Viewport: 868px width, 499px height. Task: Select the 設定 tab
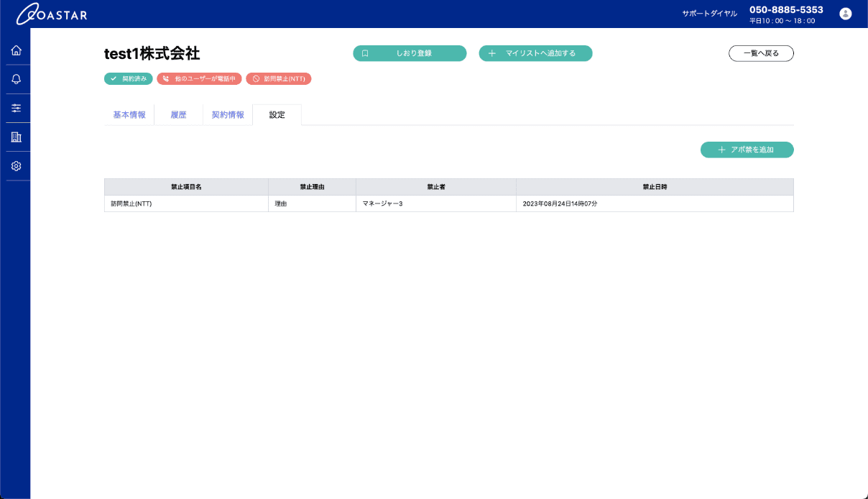click(277, 115)
